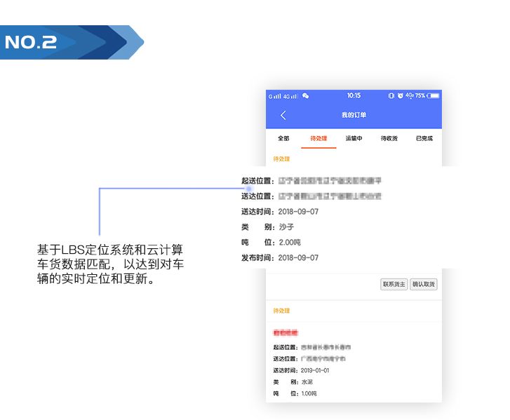Tap the 4G signal strength indicator

click(290, 96)
